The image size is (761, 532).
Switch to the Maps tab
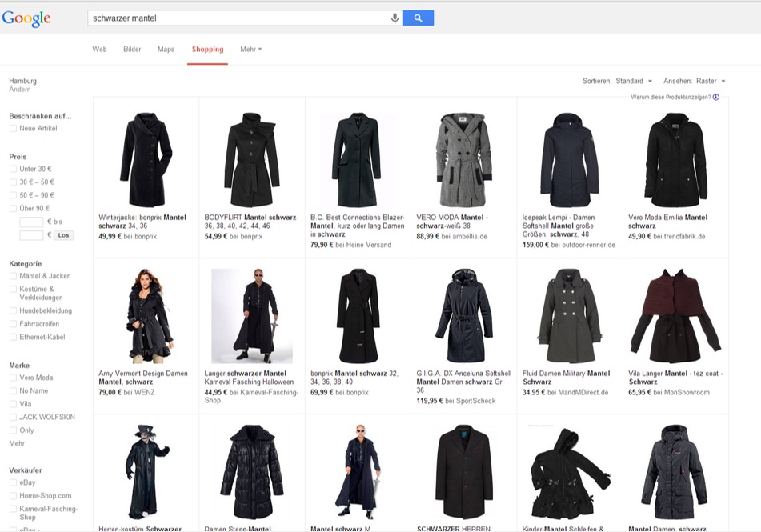166,49
